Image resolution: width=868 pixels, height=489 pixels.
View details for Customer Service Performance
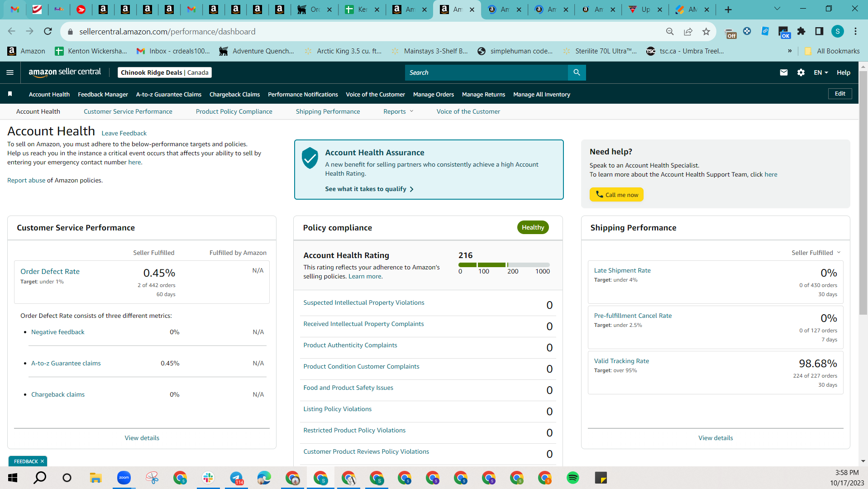pos(142,438)
